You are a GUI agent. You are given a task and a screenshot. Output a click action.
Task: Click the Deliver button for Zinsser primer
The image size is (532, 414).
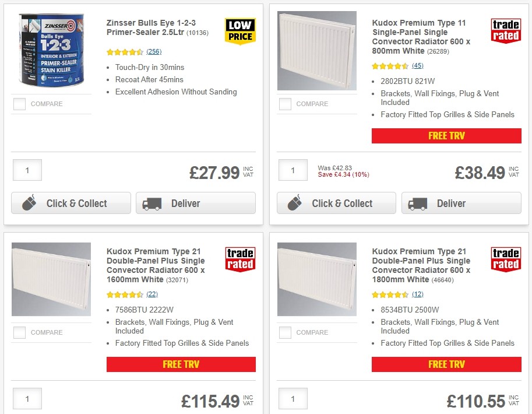[x=195, y=203]
